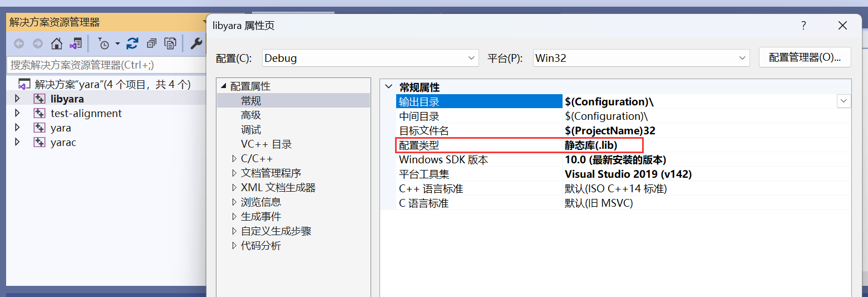Open the pending changes filter dropdown arrow
The image size is (868, 297).
[x=117, y=43]
